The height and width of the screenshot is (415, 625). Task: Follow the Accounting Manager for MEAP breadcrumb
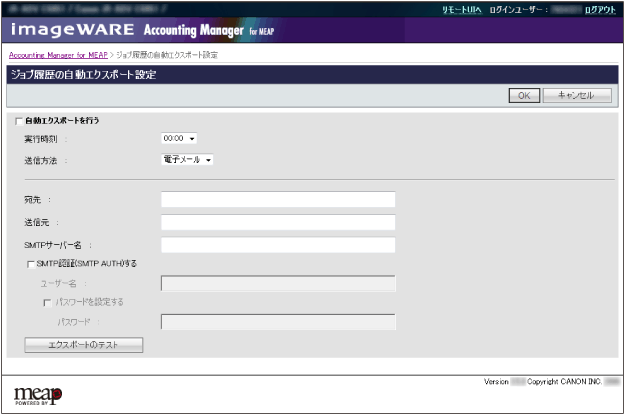tap(57, 54)
